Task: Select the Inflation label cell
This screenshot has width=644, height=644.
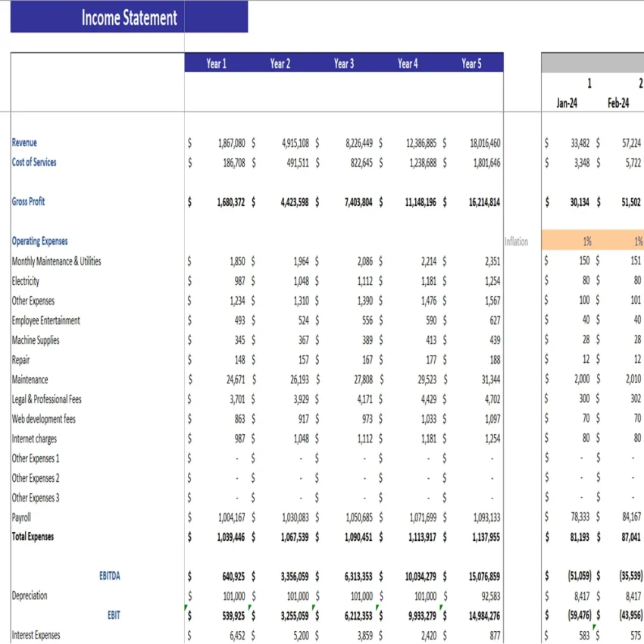Action: [516, 242]
